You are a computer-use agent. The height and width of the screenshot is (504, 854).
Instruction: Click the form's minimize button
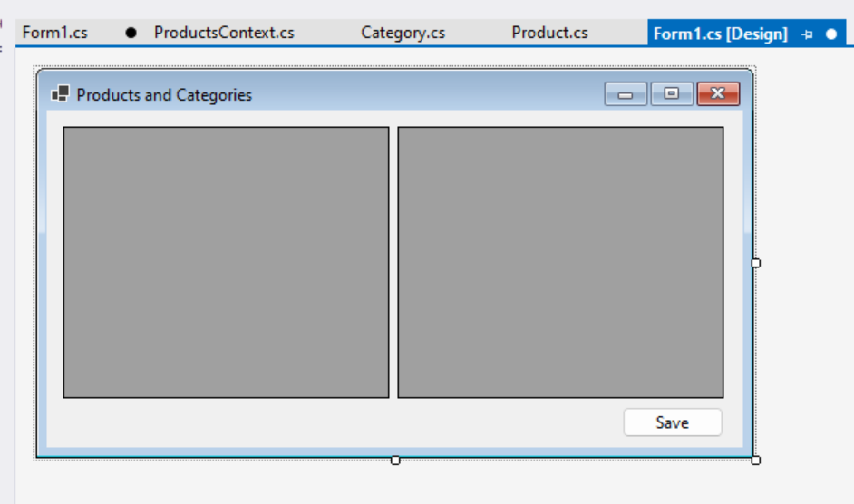click(x=626, y=94)
